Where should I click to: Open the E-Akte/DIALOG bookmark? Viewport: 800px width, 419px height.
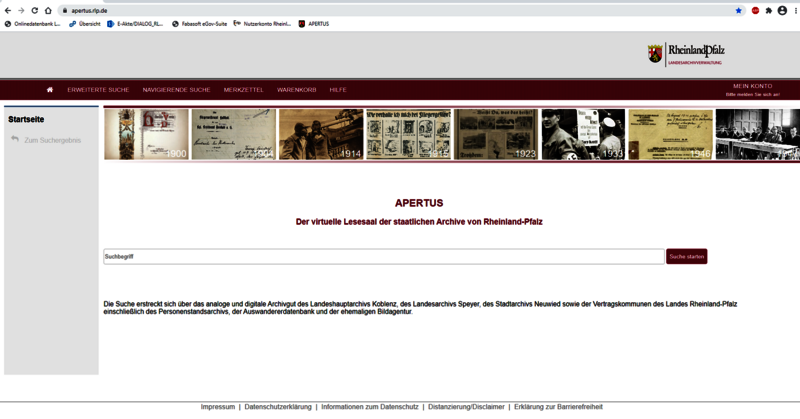pos(135,24)
